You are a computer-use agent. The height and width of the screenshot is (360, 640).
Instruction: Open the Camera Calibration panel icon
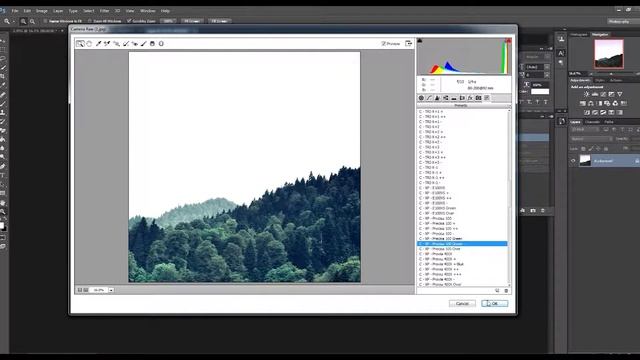[478, 98]
